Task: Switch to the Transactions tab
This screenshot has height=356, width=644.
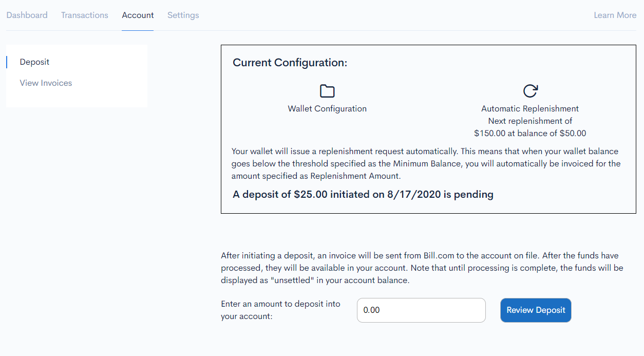Action: point(85,15)
